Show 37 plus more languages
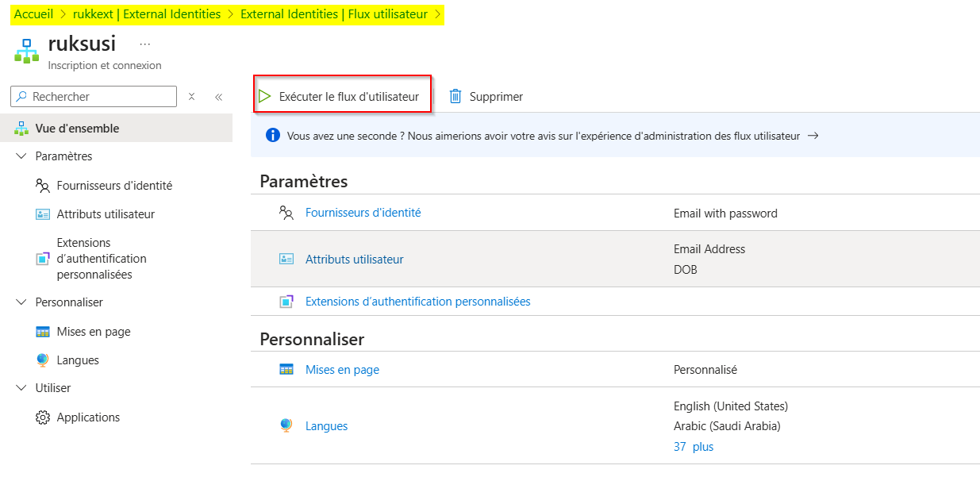The width and height of the screenshot is (980, 500). [694, 447]
